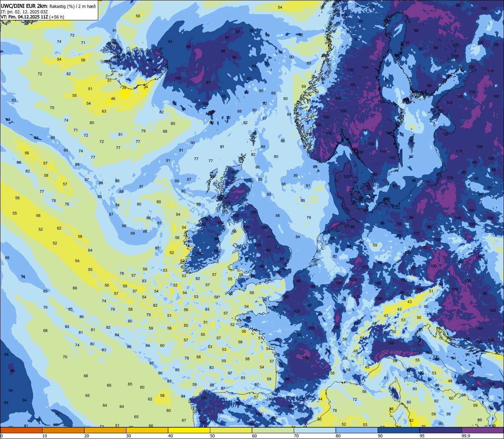Click the legend tick label 50

tap(212, 436)
